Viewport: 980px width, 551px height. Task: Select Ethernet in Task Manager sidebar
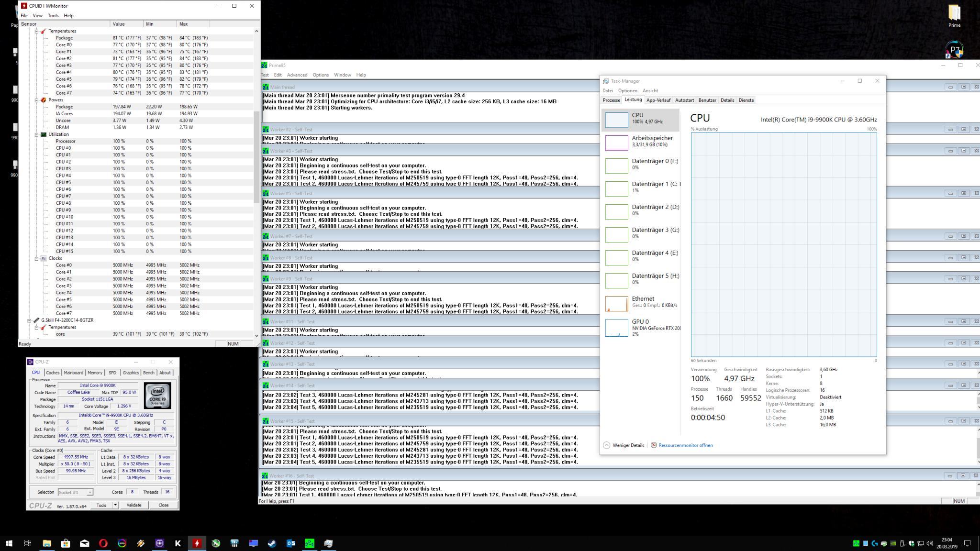point(640,303)
